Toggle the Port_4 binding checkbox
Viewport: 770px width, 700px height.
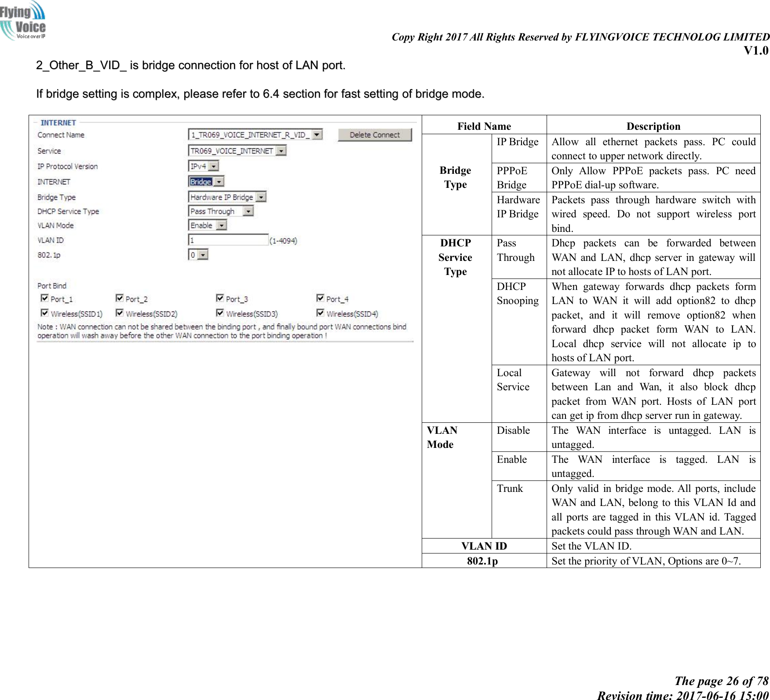[320, 299]
